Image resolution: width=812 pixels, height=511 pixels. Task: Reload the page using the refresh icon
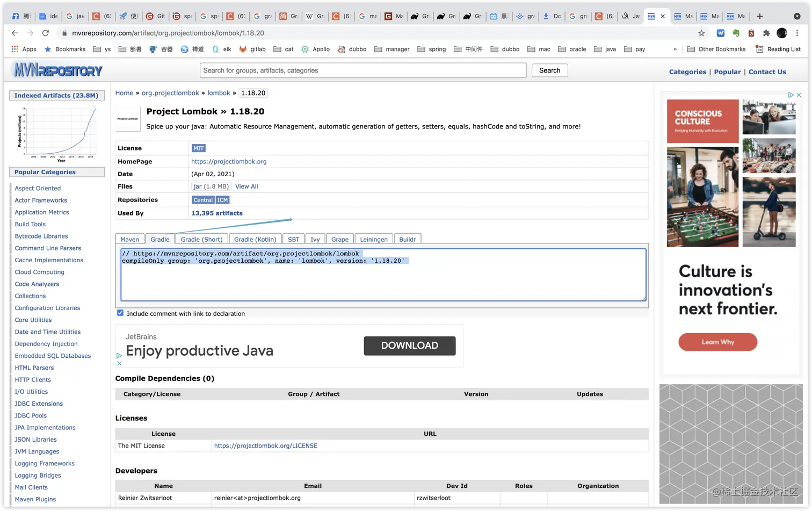point(46,33)
